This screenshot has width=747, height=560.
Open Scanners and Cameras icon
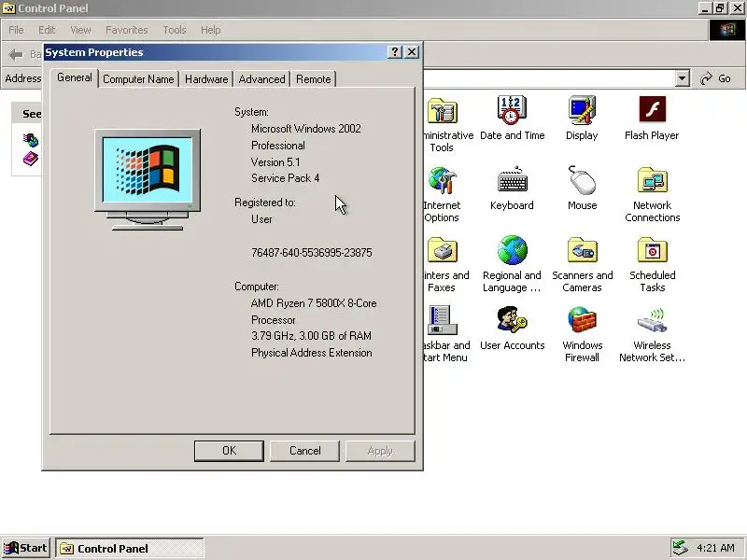[582, 250]
